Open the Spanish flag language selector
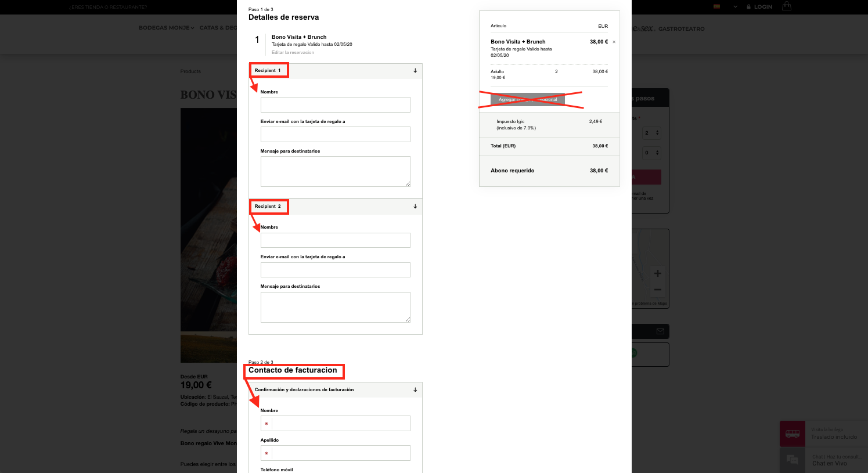 point(717,7)
